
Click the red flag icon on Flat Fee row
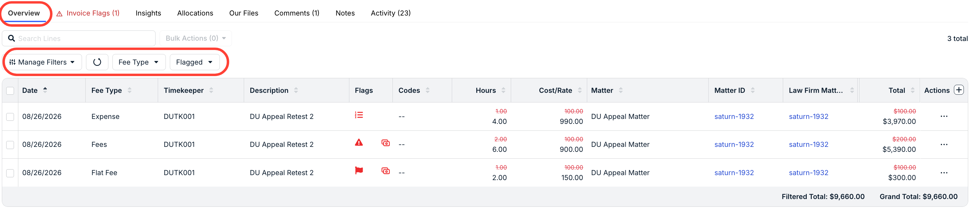(359, 171)
